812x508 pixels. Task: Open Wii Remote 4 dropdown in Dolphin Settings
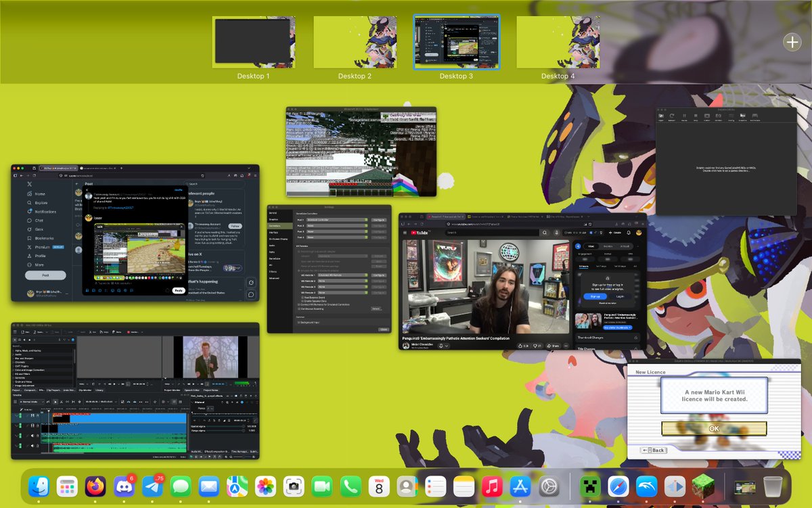tap(343, 292)
